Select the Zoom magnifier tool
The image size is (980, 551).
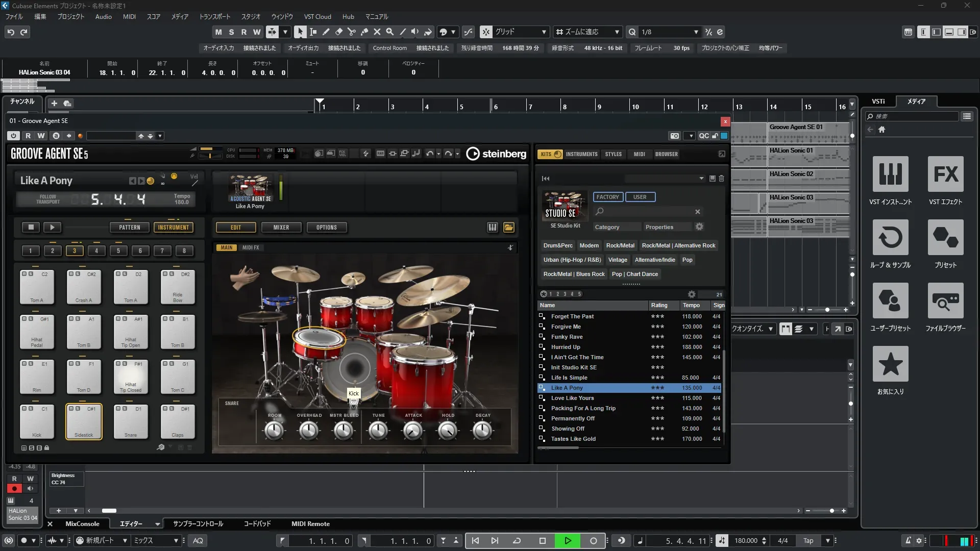(x=389, y=32)
